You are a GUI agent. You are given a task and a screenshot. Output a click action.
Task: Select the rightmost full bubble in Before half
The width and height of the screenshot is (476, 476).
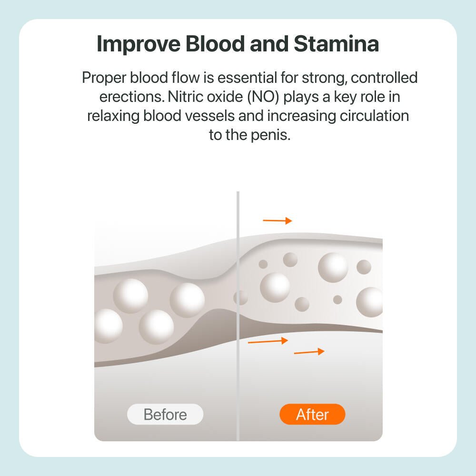pyautogui.click(x=187, y=300)
